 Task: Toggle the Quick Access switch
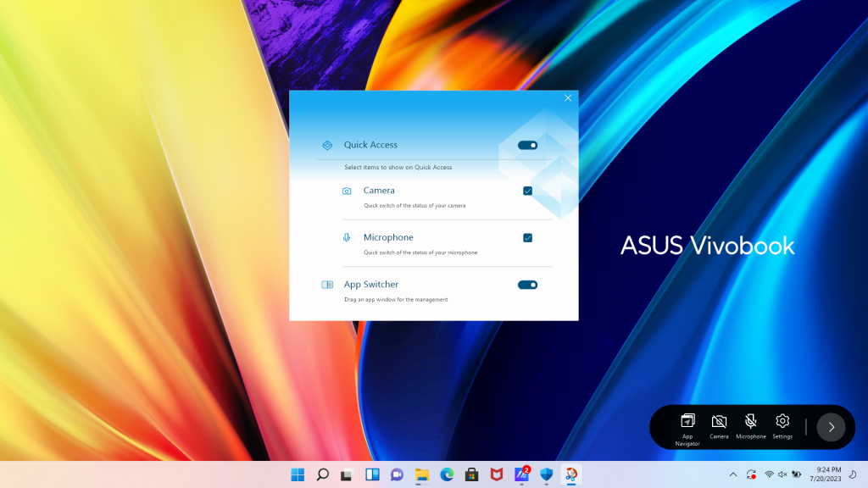pos(527,145)
